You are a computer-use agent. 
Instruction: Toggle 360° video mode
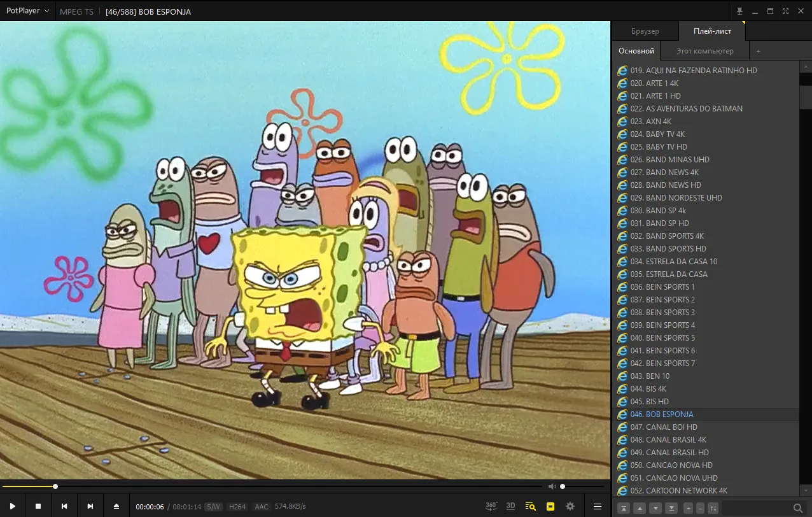491,506
